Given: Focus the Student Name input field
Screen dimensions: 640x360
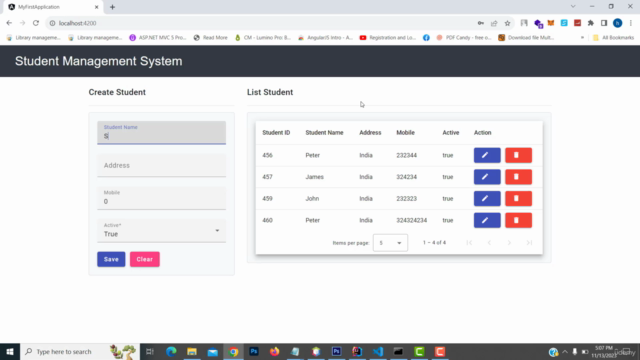Looking at the screenshot, I should [161, 133].
